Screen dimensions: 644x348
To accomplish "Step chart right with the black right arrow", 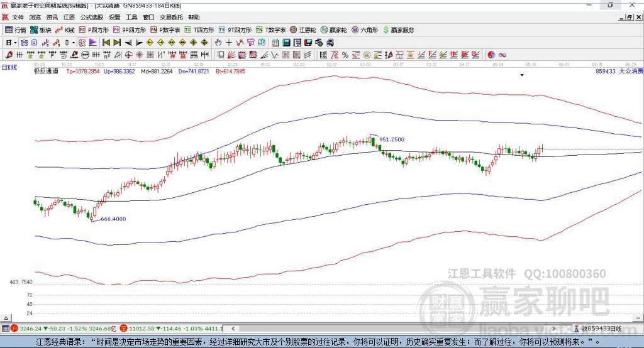I will (139, 43).
